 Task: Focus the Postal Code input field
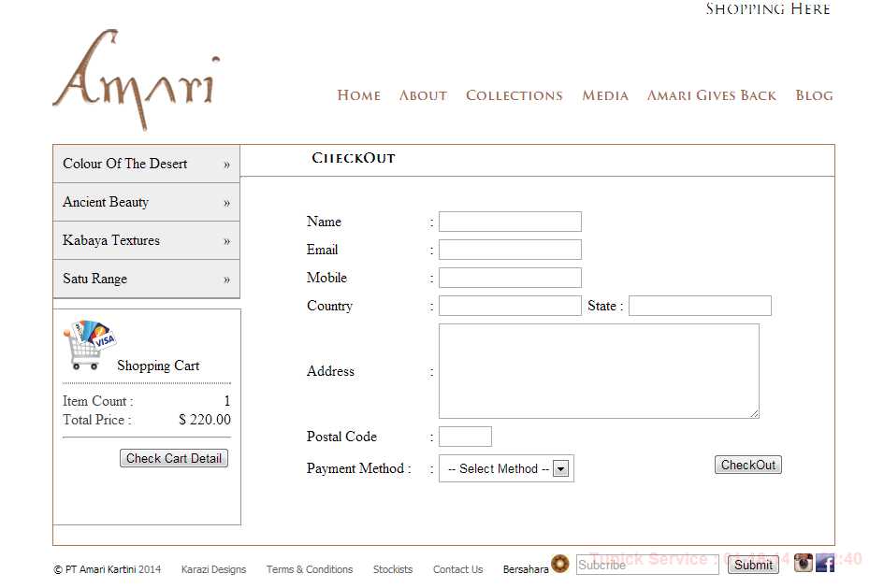pos(465,437)
